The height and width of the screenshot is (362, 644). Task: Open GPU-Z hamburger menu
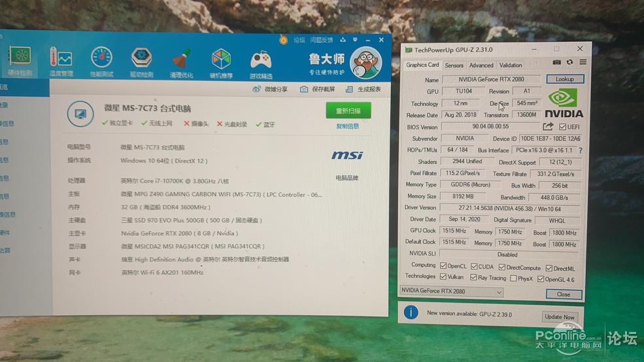(x=583, y=62)
